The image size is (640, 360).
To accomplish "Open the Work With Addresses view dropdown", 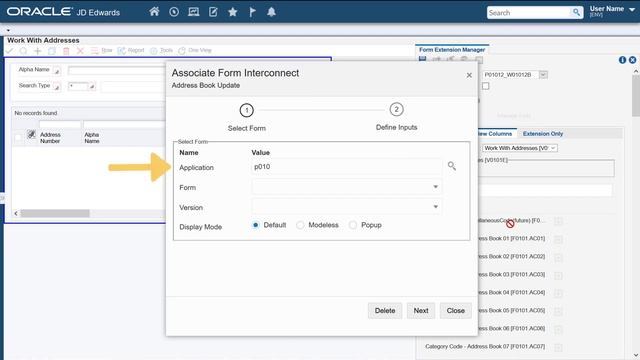I will coord(520,148).
